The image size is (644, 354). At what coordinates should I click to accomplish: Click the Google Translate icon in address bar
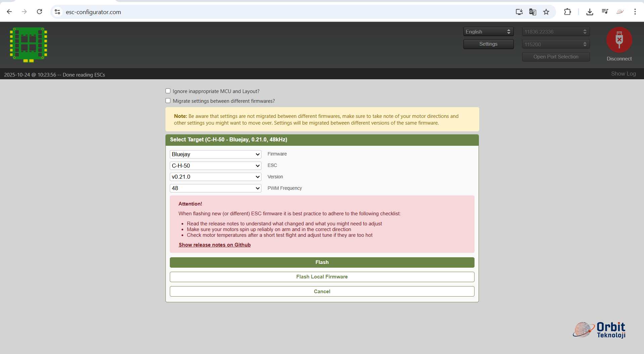533,12
